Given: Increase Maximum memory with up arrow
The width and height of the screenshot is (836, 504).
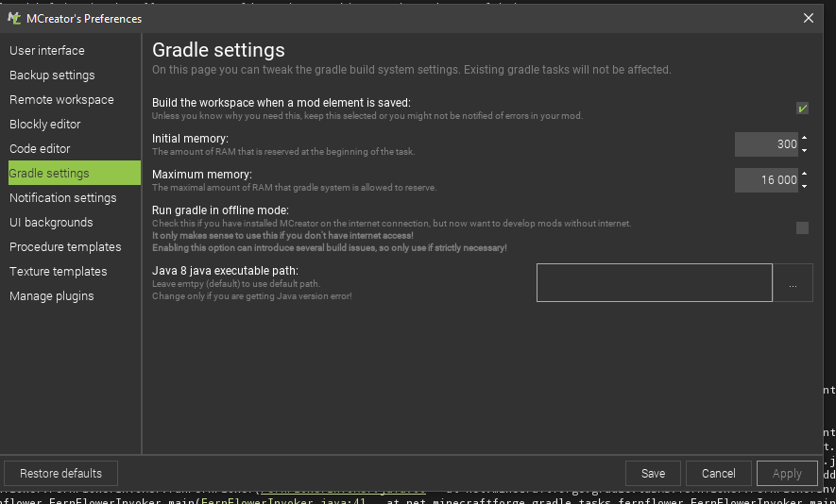Looking at the screenshot, I should (x=804, y=174).
